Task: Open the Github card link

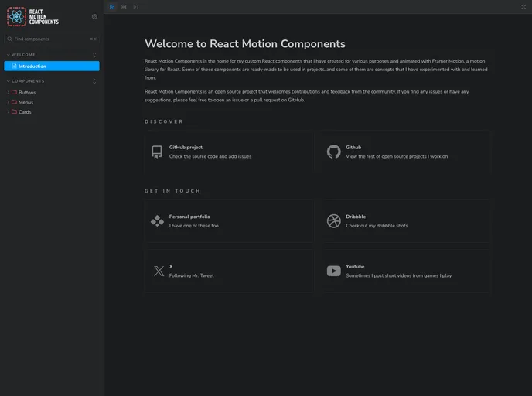Action: click(x=406, y=152)
